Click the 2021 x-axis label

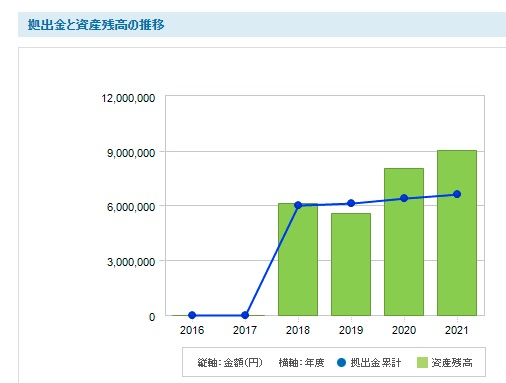(x=457, y=330)
